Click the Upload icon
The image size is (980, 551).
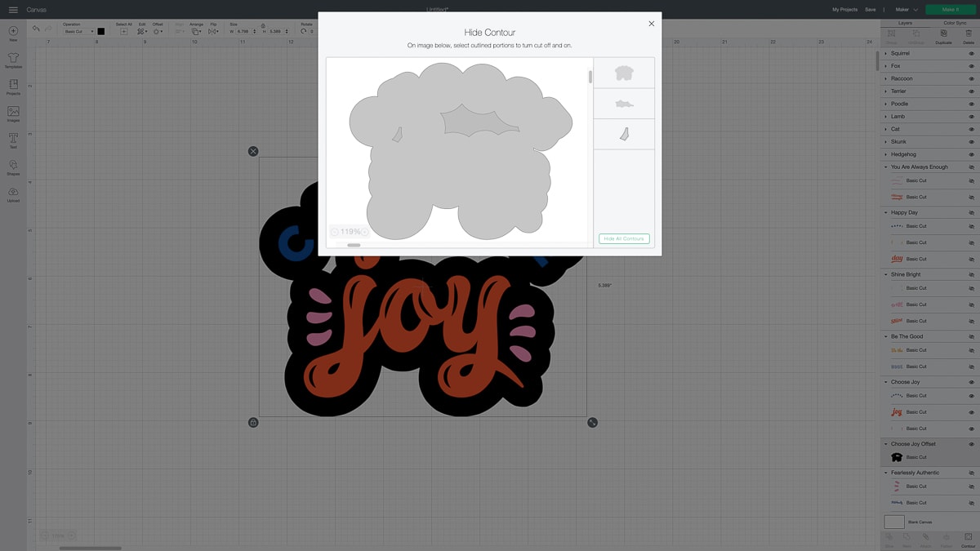tap(13, 193)
